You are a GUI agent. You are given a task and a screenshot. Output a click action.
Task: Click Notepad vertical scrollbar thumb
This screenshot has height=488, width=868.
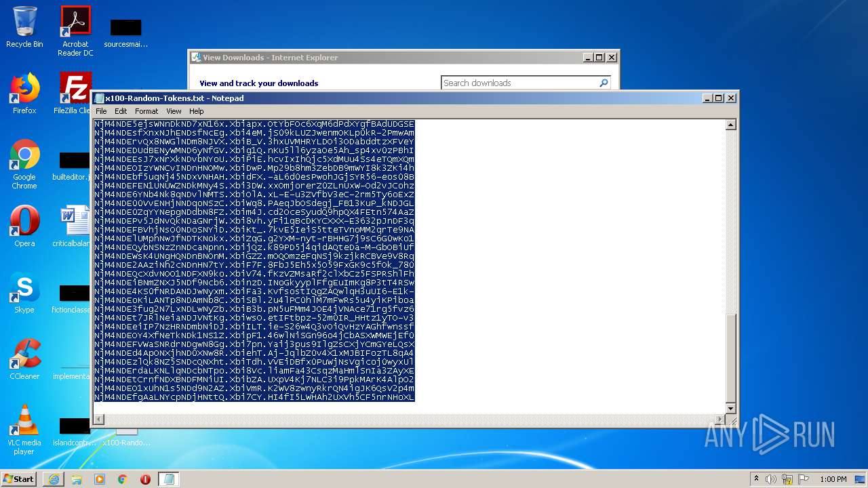[730, 359]
